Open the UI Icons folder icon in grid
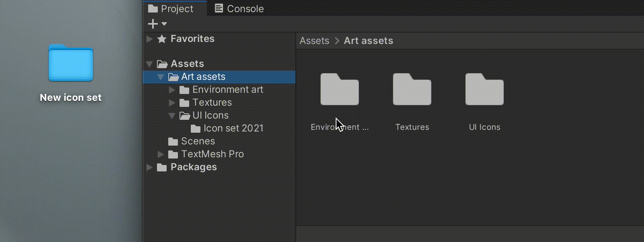This screenshot has height=242, width=644. pyautogui.click(x=484, y=90)
